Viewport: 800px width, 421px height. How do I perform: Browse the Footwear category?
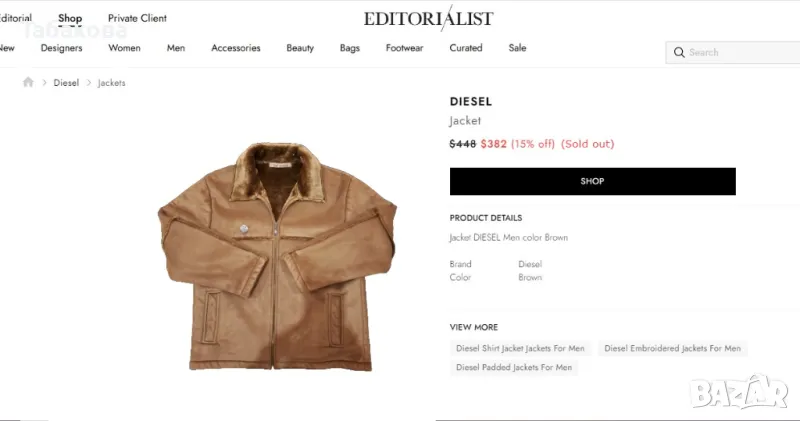pyautogui.click(x=404, y=48)
